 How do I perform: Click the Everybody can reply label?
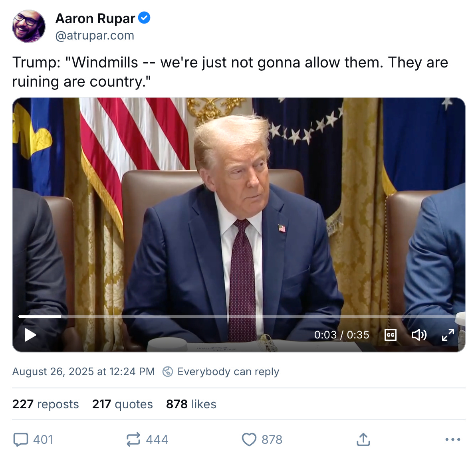(x=228, y=372)
